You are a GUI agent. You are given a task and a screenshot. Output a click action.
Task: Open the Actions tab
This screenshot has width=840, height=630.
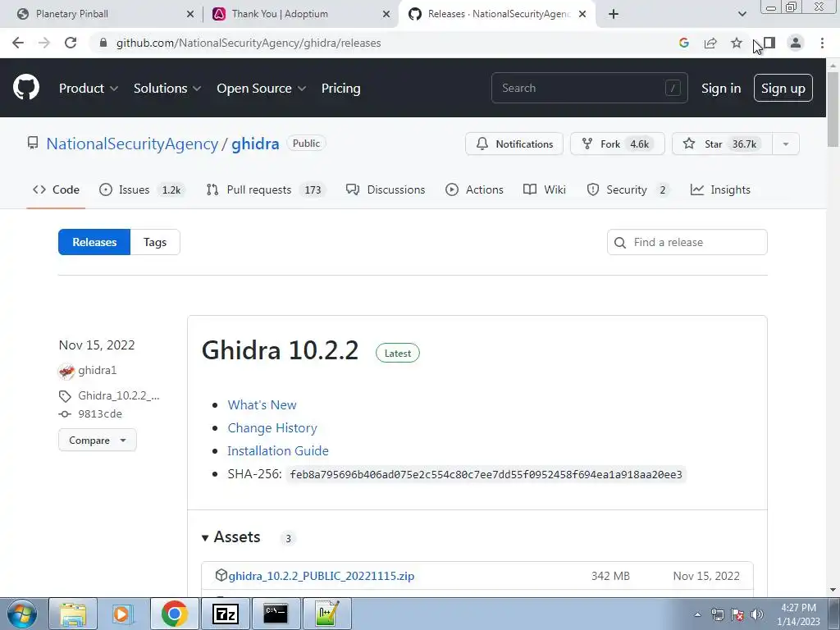[x=475, y=189]
